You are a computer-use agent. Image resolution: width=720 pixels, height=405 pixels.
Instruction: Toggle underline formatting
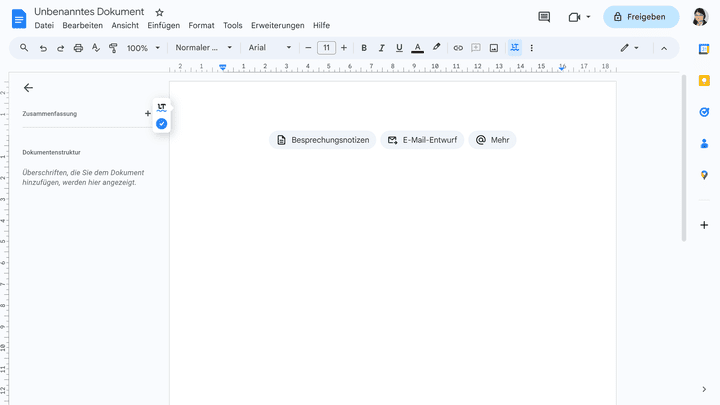click(x=399, y=48)
